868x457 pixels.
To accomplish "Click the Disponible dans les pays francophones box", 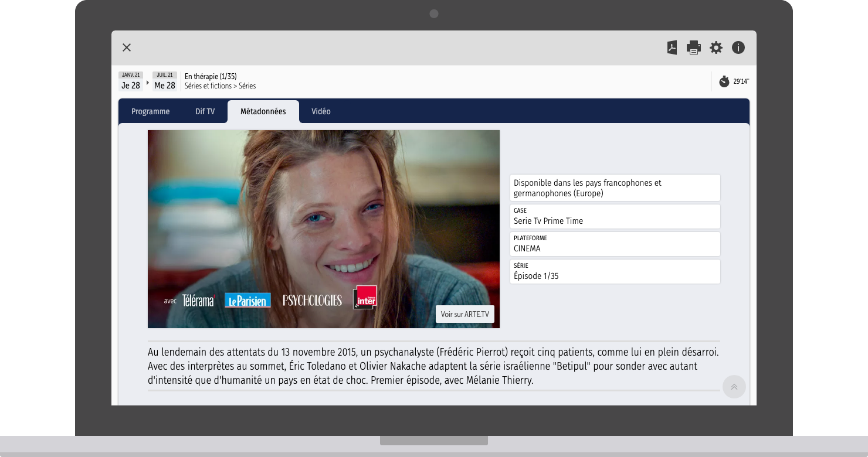I will pyautogui.click(x=615, y=187).
